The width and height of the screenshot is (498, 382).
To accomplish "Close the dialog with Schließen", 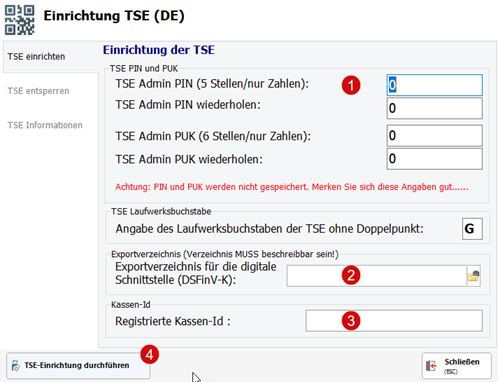I will [x=456, y=366].
